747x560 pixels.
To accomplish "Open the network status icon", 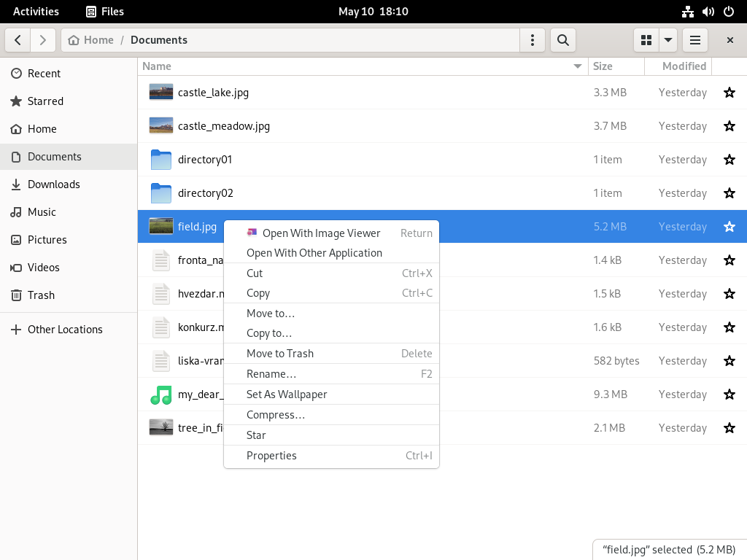I will click(x=687, y=12).
